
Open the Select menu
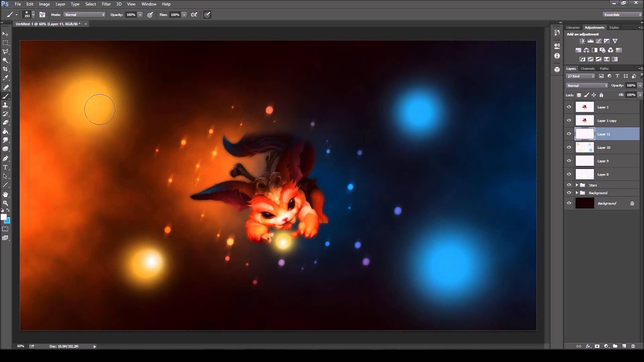(x=91, y=4)
